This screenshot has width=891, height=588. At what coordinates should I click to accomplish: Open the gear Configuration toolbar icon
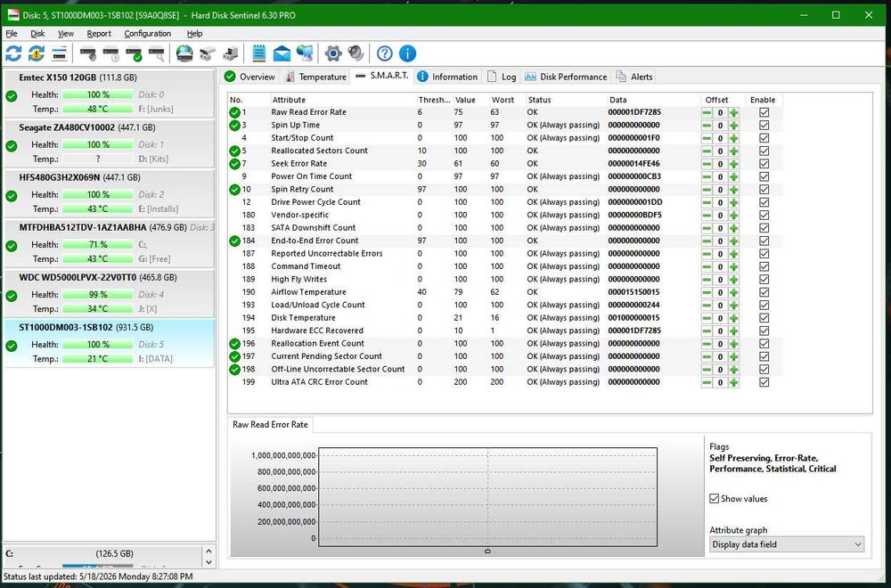click(333, 54)
